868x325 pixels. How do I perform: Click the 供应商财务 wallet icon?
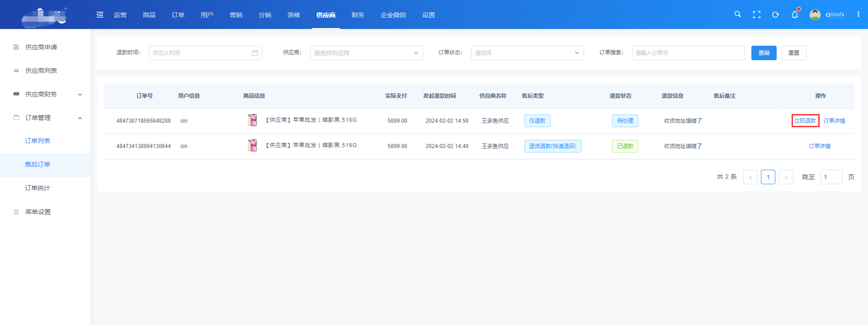point(16,94)
